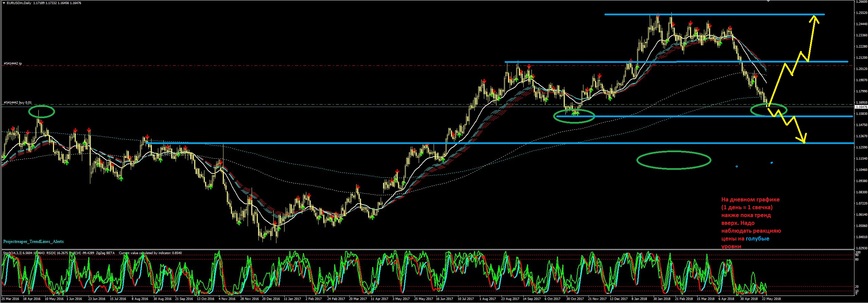Click 1.14750 on the price axis
The height and width of the screenshot is (303, 868).
(x=861, y=125)
